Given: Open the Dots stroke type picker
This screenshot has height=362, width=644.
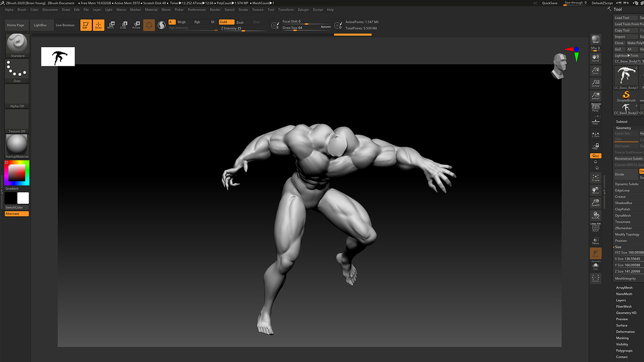Looking at the screenshot, I should pyautogui.click(x=17, y=71).
